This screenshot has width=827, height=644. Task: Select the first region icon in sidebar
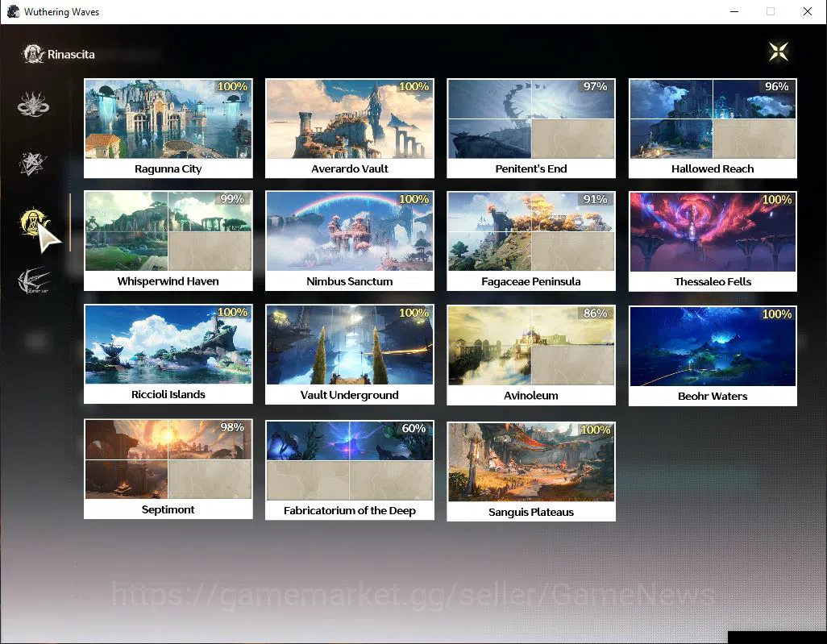tap(33, 104)
